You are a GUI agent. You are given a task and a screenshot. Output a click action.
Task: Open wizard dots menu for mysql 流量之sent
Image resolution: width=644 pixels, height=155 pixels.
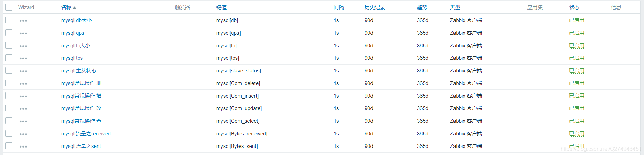pos(23,147)
